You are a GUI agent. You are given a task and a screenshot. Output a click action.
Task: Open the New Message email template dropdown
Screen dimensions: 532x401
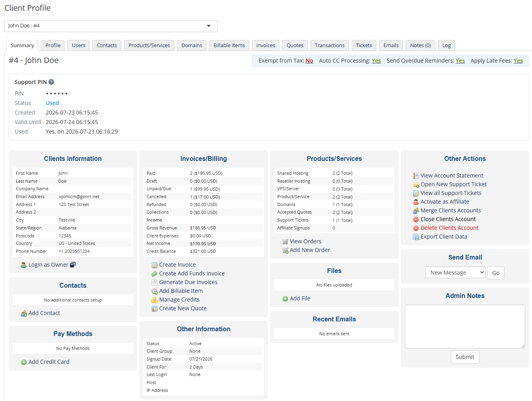pyautogui.click(x=456, y=273)
